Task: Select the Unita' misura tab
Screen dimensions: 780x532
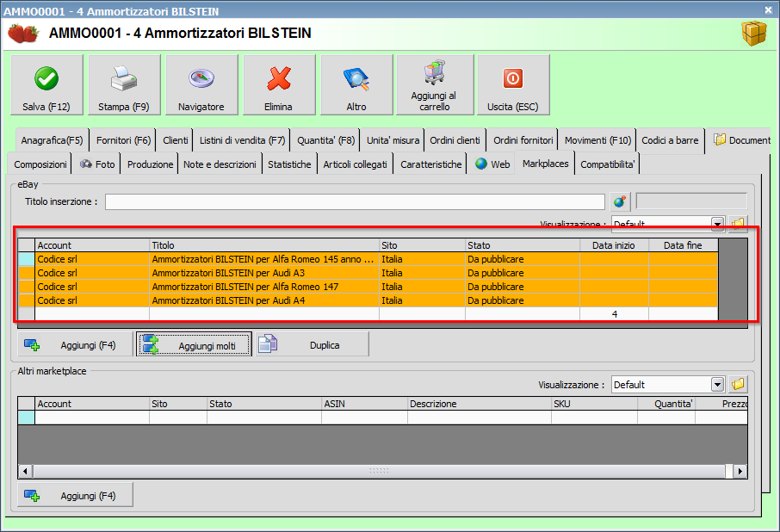Action: coord(393,140)
